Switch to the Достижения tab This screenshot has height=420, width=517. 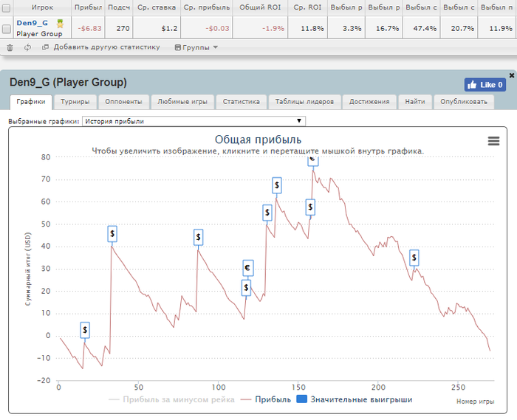(x=369, y=102)
